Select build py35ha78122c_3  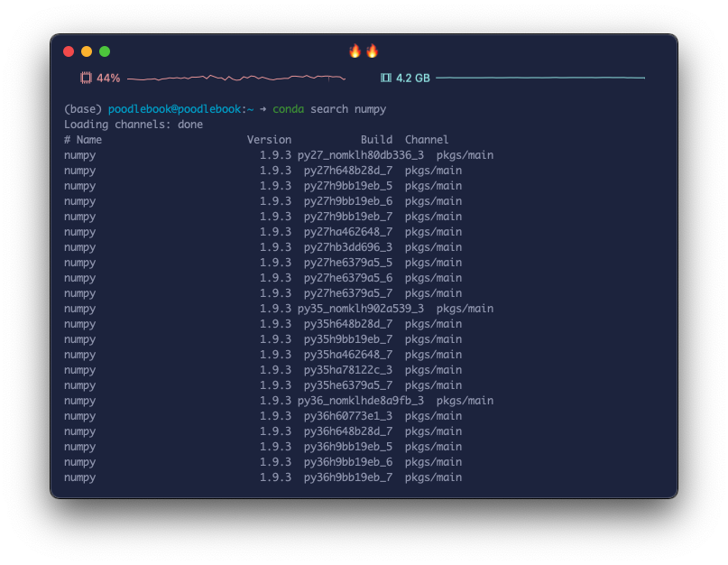click(x=348, y=370)
